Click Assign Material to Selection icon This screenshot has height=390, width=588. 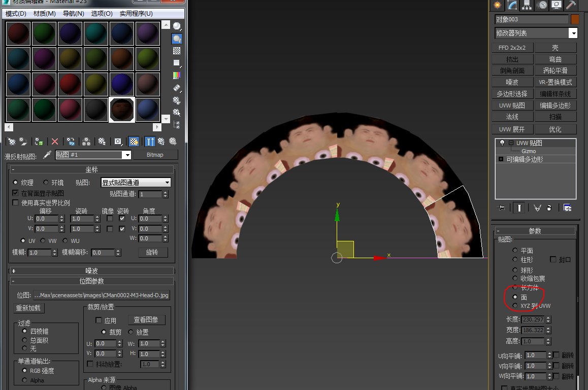click(39, 141)
